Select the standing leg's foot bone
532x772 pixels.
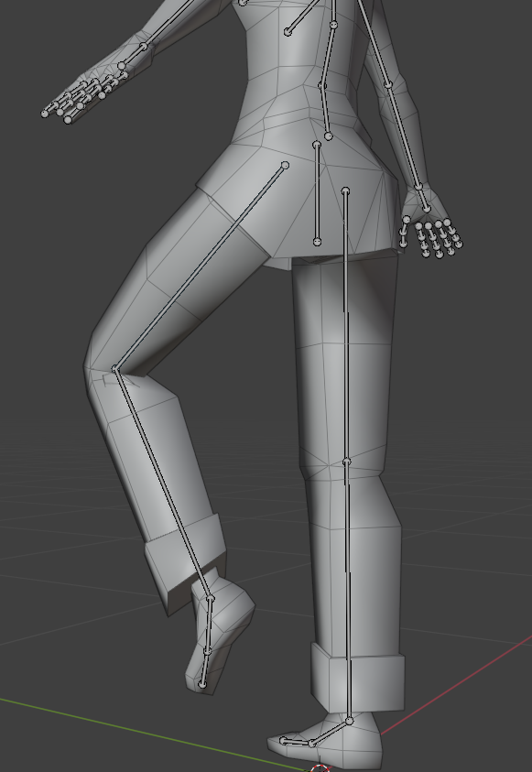331,732
